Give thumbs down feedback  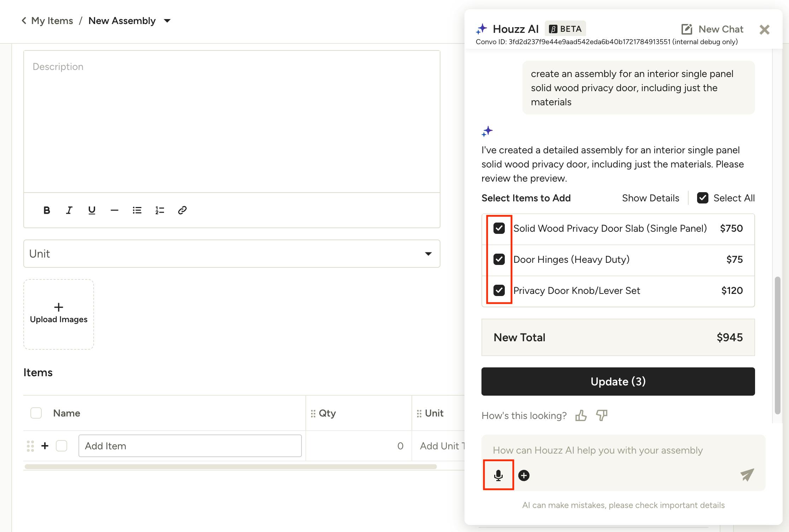point(602,415)
